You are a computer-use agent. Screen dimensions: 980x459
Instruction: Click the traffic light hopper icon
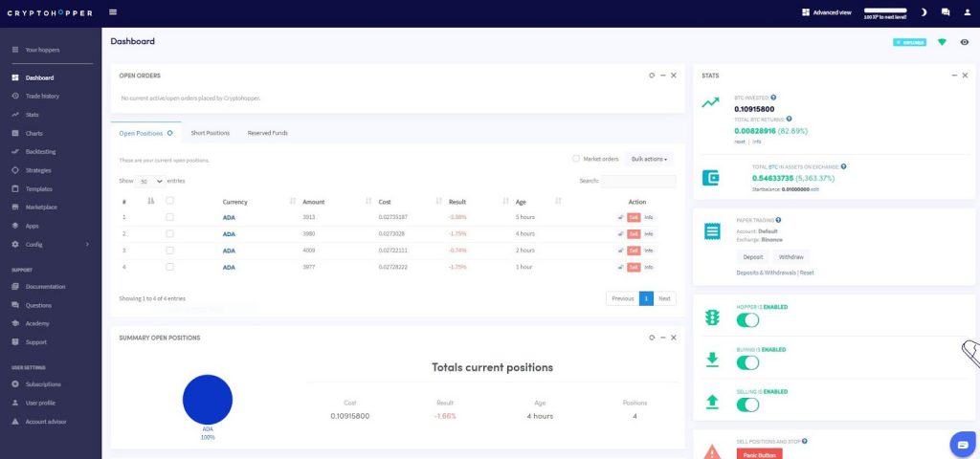[711, 317]
